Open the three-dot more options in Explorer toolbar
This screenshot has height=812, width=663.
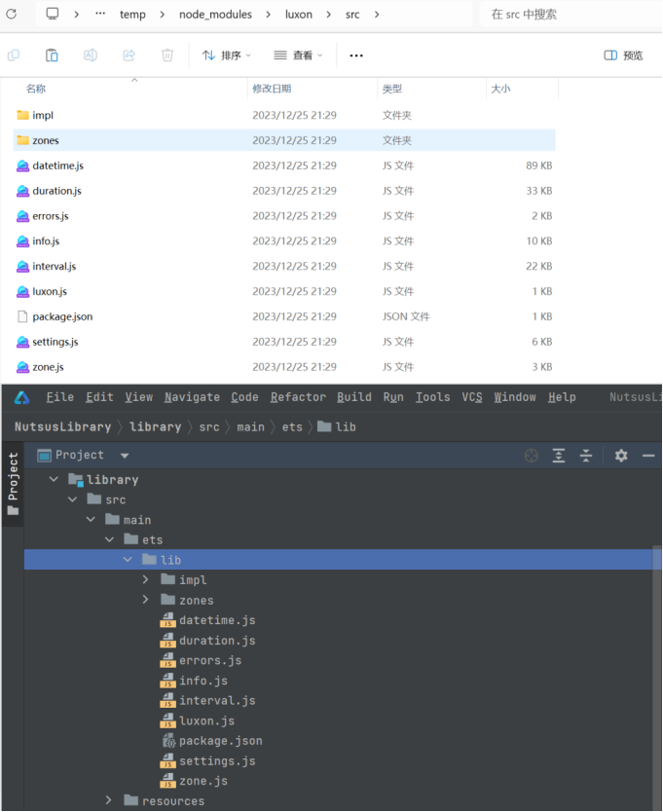(x=356, y=55)
